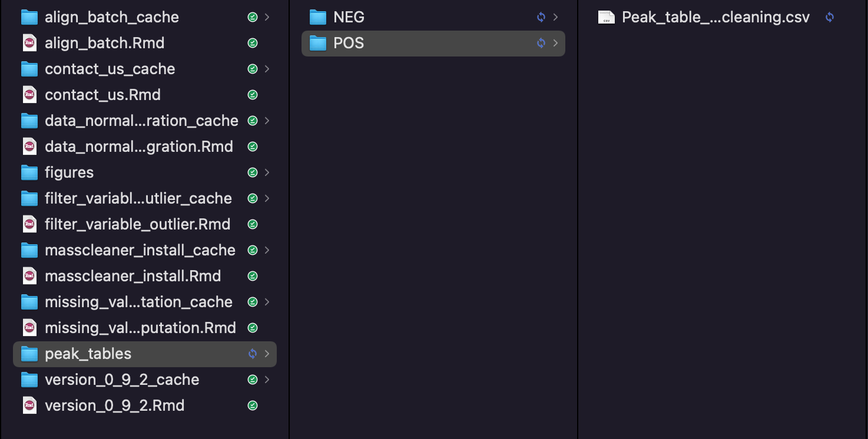Select the CSV file icon for Peak_table cleaning
Viewport: 868px width, 439px height.
[x=607, y=17]
